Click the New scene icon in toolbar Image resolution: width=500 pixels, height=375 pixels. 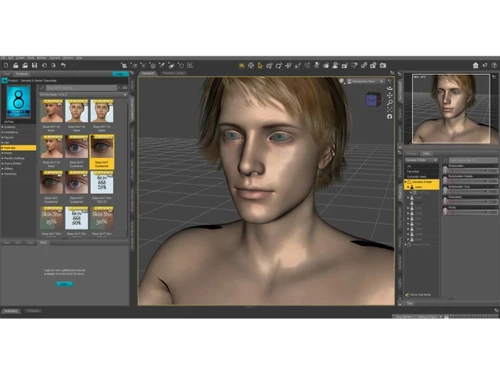pos(6,65)
